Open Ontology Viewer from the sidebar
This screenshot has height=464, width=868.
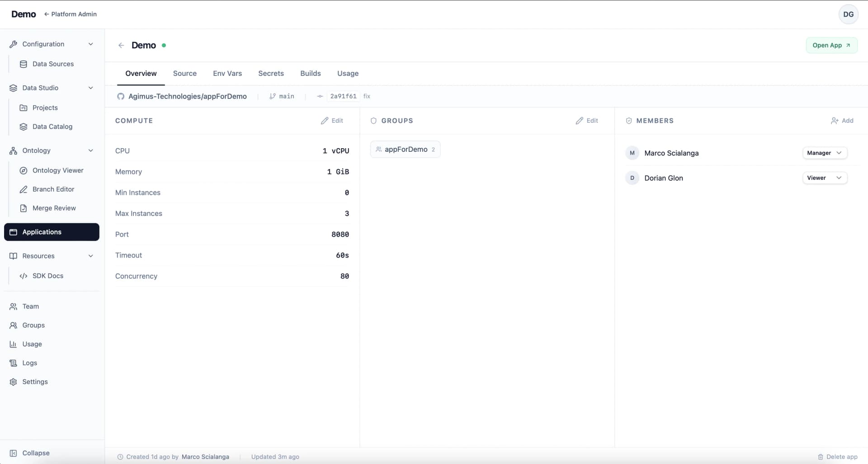(x=58, y=170)
